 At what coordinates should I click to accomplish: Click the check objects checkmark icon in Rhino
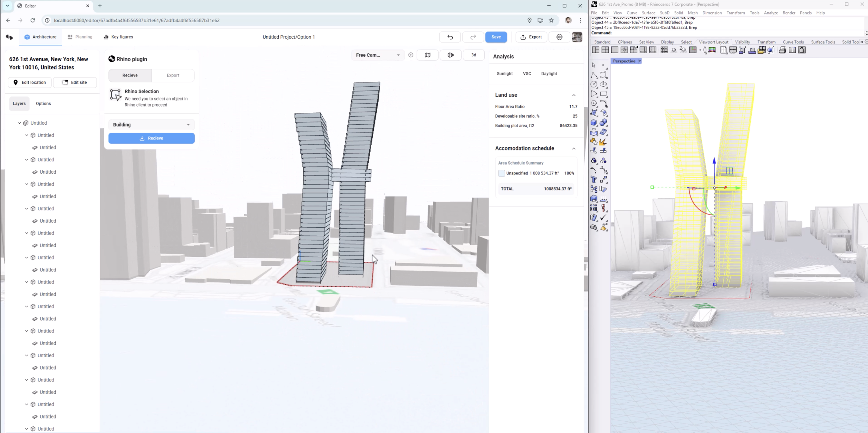pyautogui.click(x=603, y=218)
